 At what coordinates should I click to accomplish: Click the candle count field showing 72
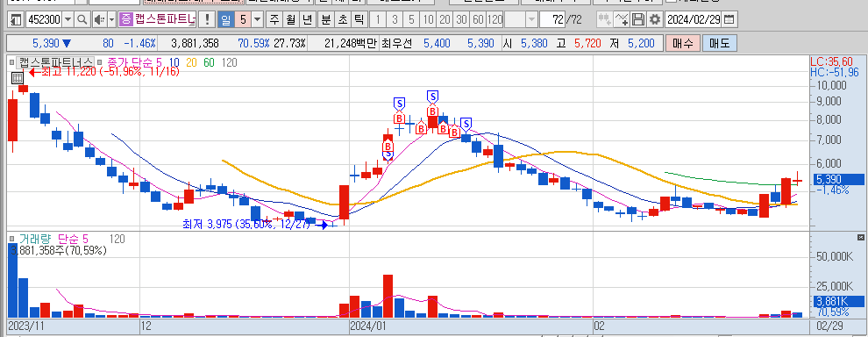552,20
